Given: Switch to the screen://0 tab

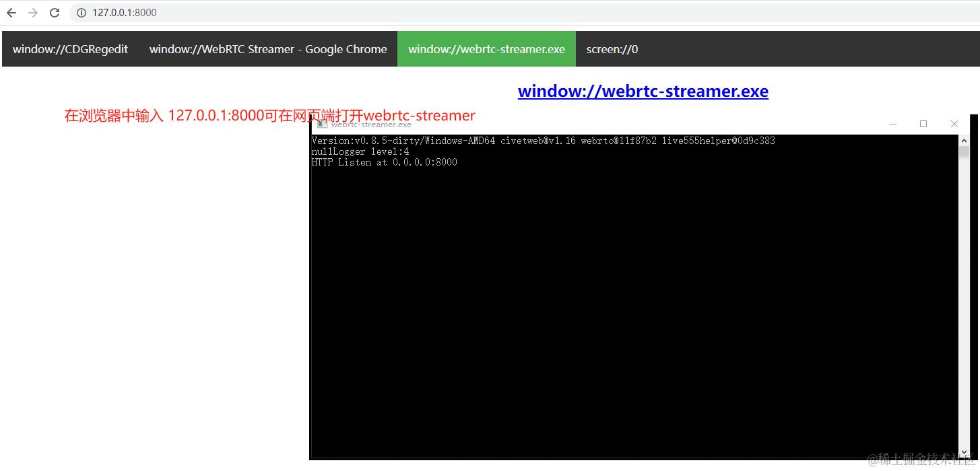Looking at the screenshot, I should (x=612, y=49).
